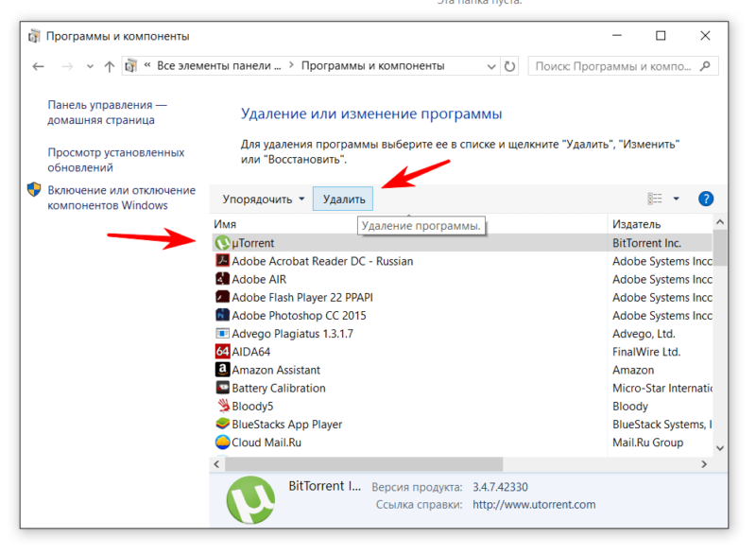Select the Bloody5 entry name
The height and width of the screenshot is (556, 756).
click(252, 407)
